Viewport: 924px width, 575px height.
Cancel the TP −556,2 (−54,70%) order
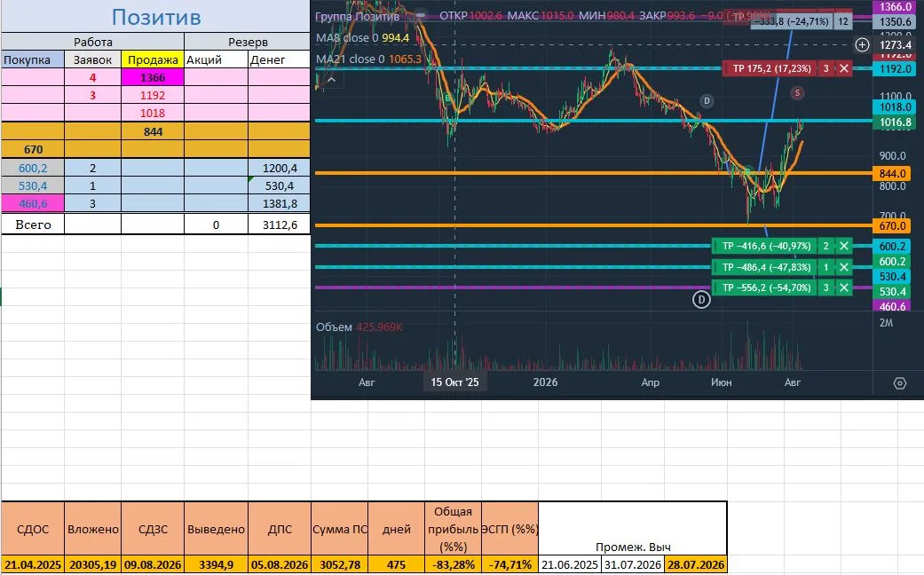coord(844,288)
